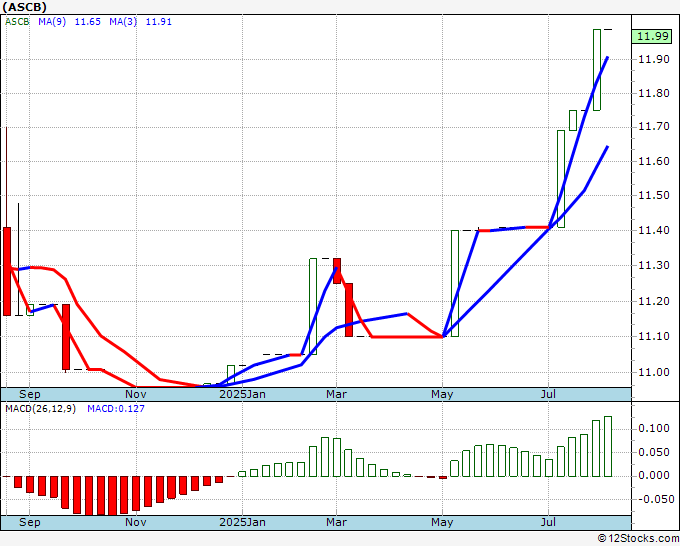Screen dimensions: 680x546
Task: Click the ASCB legend label
Action: (x=17, y=22)
